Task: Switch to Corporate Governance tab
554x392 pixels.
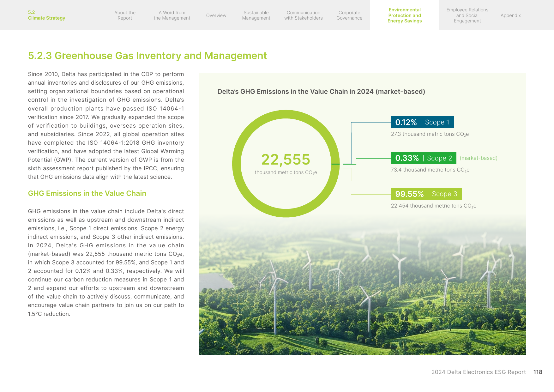Action: pyautogui.click(x=349, y=15)
